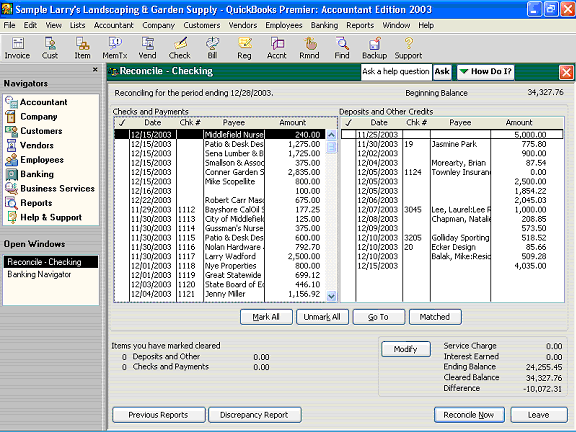
Task: Open the Check writing toolbar icon
Action: click(x=180, y=48)
